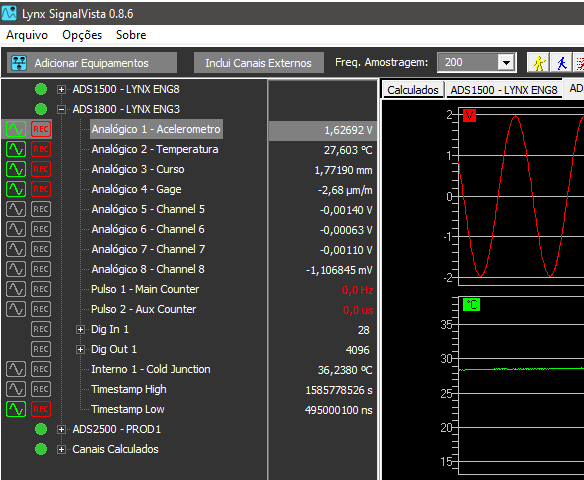The height and width of the screenshot is (480, 584).
Task: Enable graph for Analógico 8 - Channel 8
Action: point(16,269)
